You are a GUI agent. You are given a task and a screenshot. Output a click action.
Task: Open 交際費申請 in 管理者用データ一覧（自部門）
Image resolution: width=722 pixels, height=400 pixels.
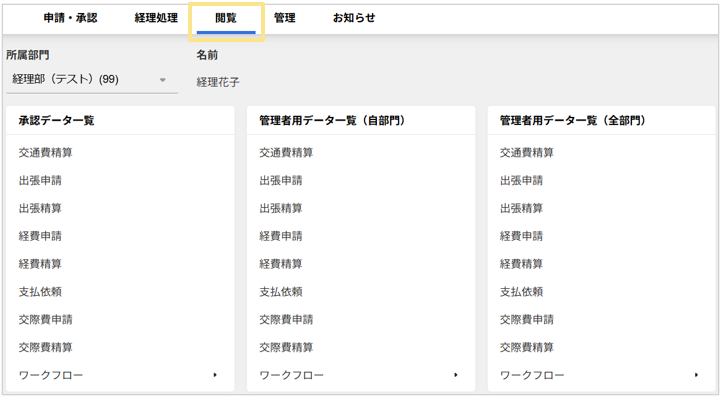point(286,320)
